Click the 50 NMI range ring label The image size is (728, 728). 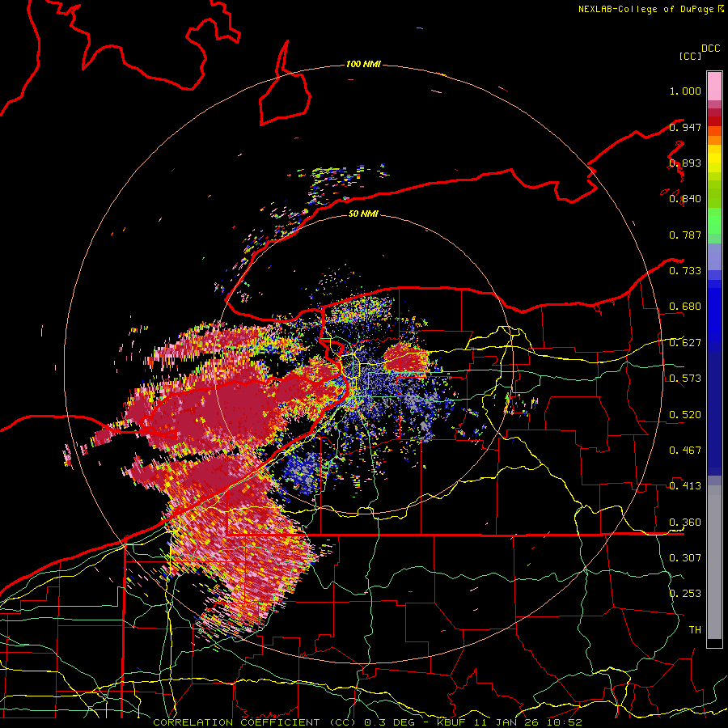[363, 214]
